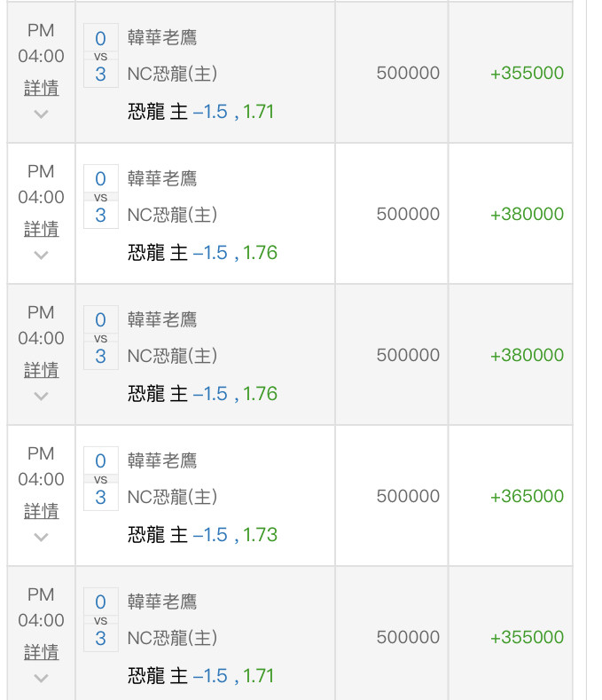Open 詳情 link in the last bet row

coord(41,652)
